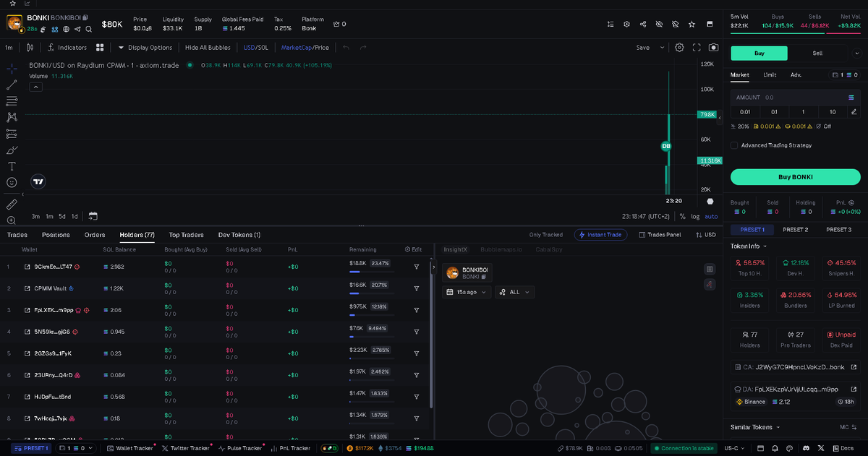868x456 pixels.
Task: Open indicator templates grid icon
Action: 100,48
